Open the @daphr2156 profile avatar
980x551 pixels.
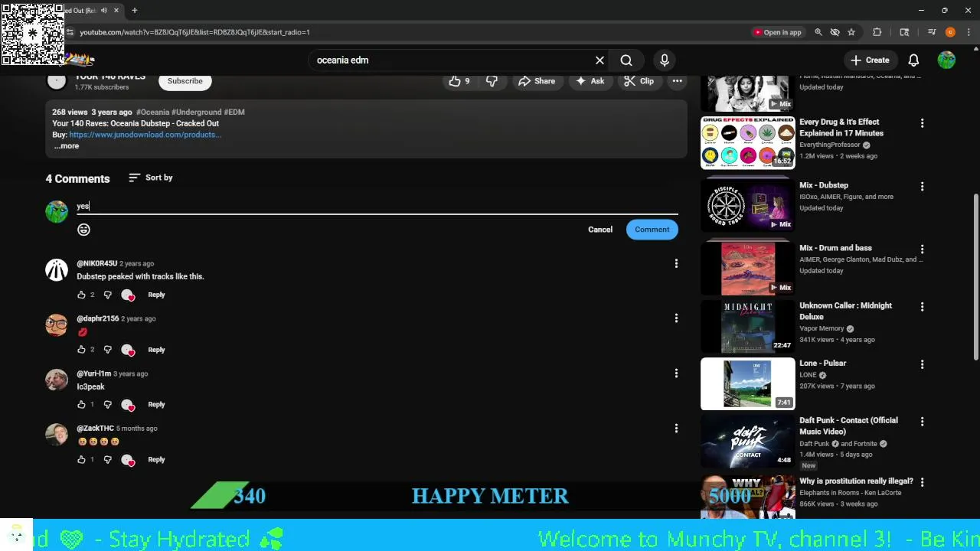click(x=57, y=325)
